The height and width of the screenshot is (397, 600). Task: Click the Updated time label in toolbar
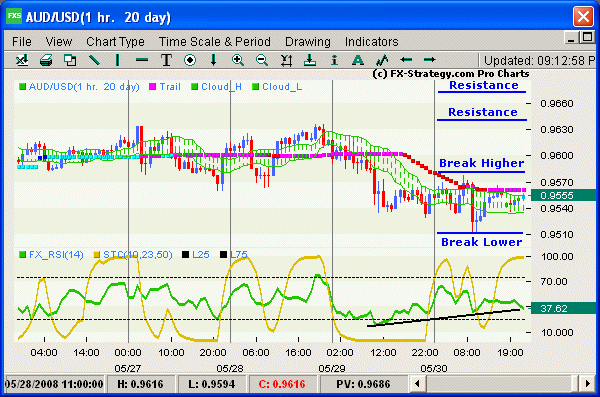point(539,60)
